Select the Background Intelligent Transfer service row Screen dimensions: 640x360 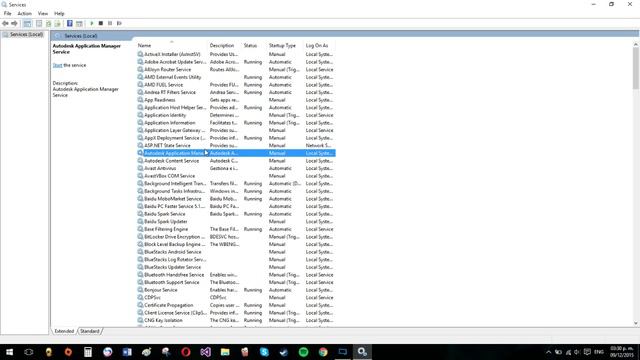[236, 184]
